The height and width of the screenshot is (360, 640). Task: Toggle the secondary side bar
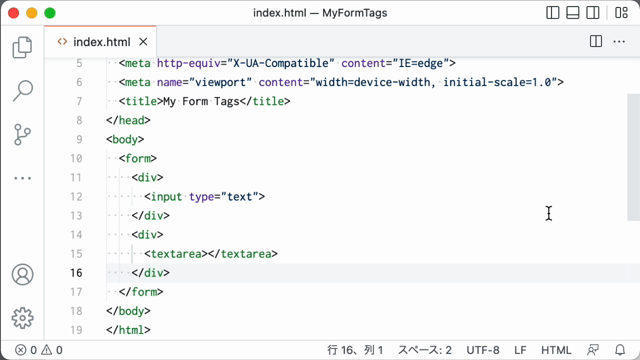pos(593,13)
